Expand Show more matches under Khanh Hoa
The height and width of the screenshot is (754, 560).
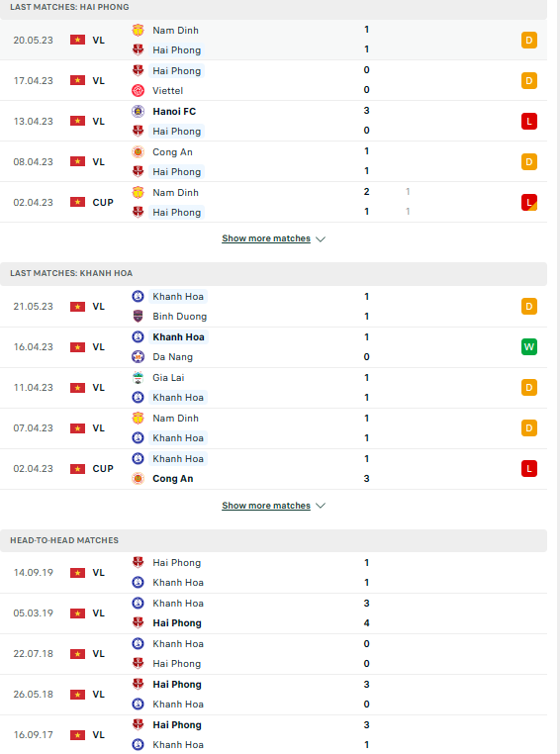[x=266, y=506]
